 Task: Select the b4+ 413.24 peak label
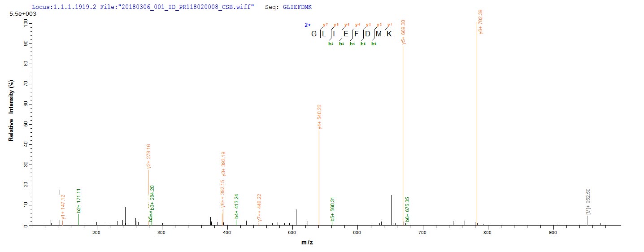click(x=237, y=206)
